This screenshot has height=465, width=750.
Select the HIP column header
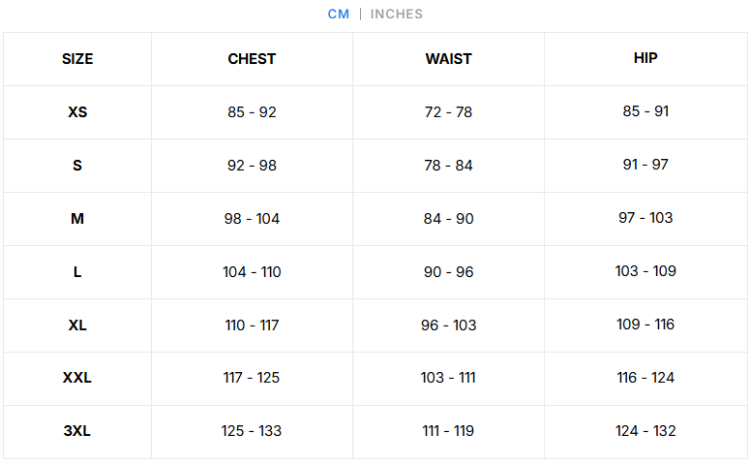point(646,58)
